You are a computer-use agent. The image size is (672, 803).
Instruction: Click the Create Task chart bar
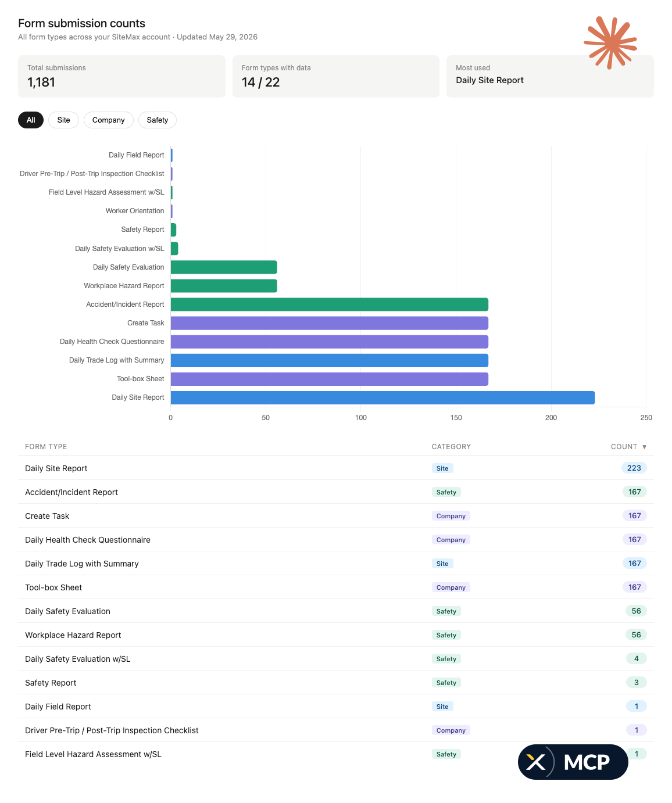[330, 323]
